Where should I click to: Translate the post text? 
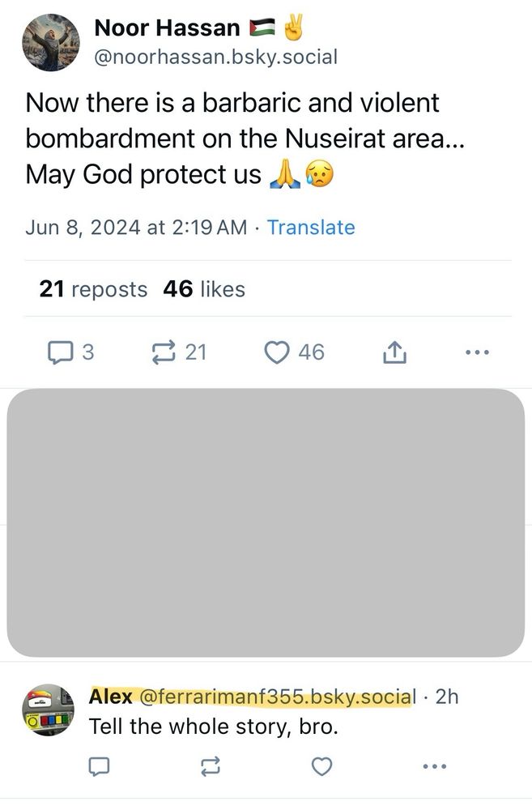click(311, 228)
